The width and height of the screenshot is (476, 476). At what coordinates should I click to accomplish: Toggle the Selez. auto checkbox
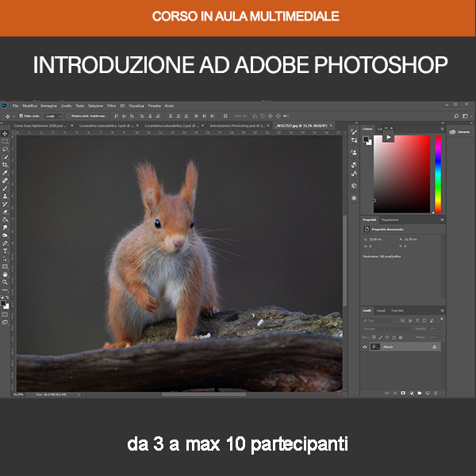pos(21,116)
